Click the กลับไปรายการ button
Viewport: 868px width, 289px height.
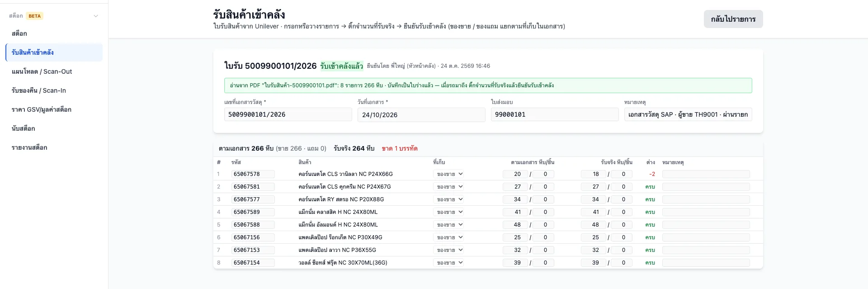point(733,19)
